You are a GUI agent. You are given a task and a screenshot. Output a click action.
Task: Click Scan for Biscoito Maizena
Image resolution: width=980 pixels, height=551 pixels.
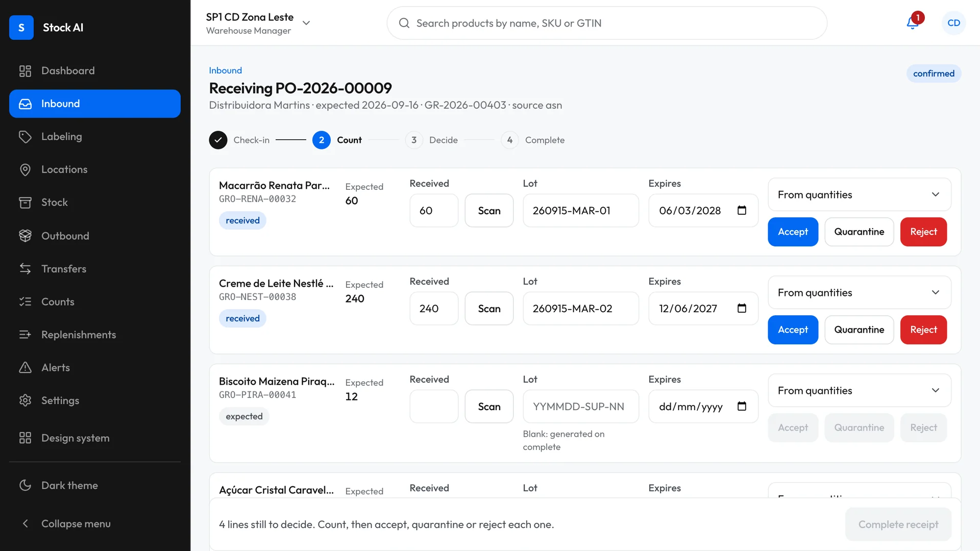tap(489, 407)
